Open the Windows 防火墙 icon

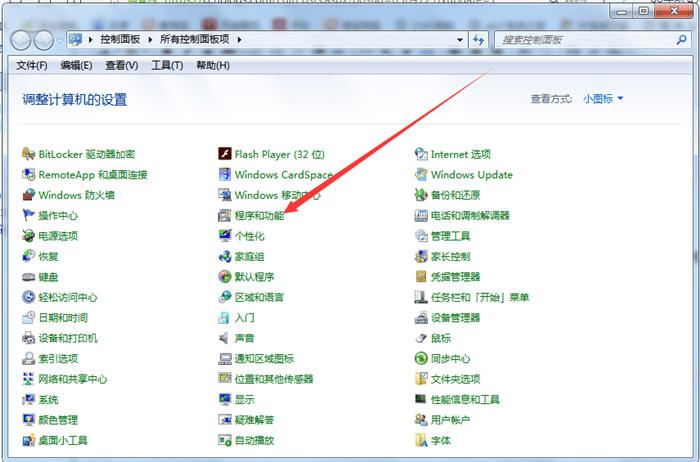point(29,195)
